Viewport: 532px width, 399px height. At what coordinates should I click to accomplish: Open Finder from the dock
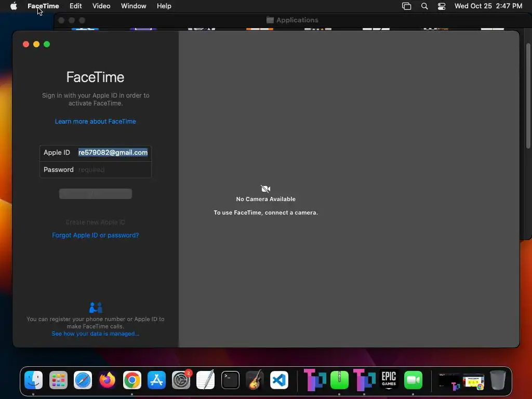tap(34, 380)
